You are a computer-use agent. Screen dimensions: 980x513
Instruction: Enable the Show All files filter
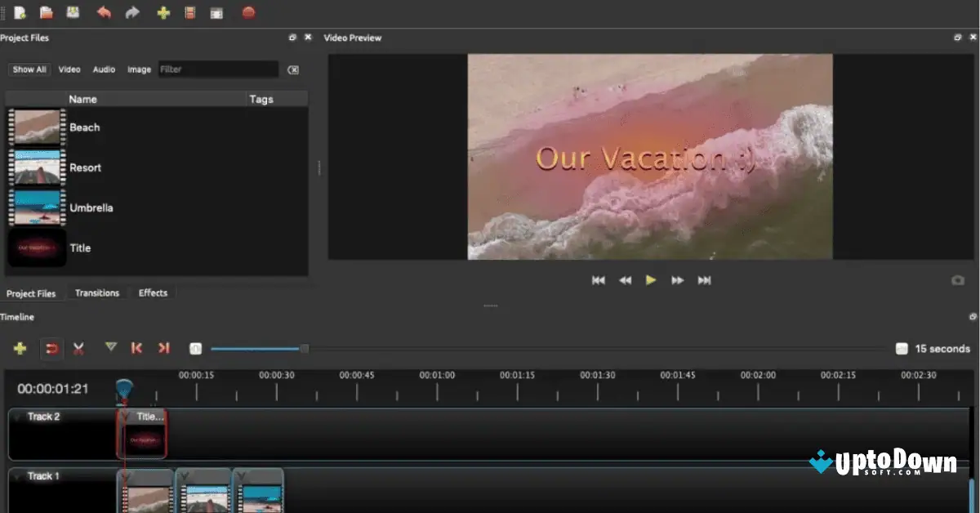tap(29, 69)
